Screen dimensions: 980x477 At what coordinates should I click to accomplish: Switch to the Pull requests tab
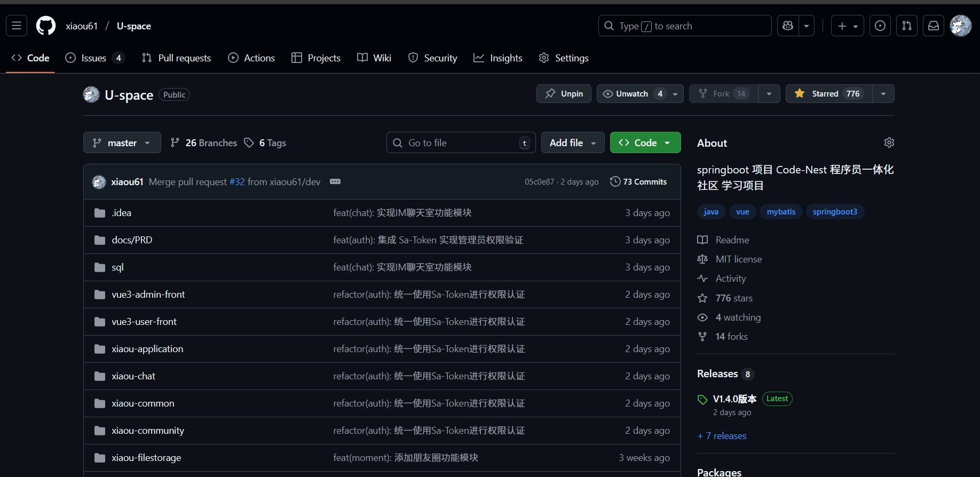coord(176,58)
